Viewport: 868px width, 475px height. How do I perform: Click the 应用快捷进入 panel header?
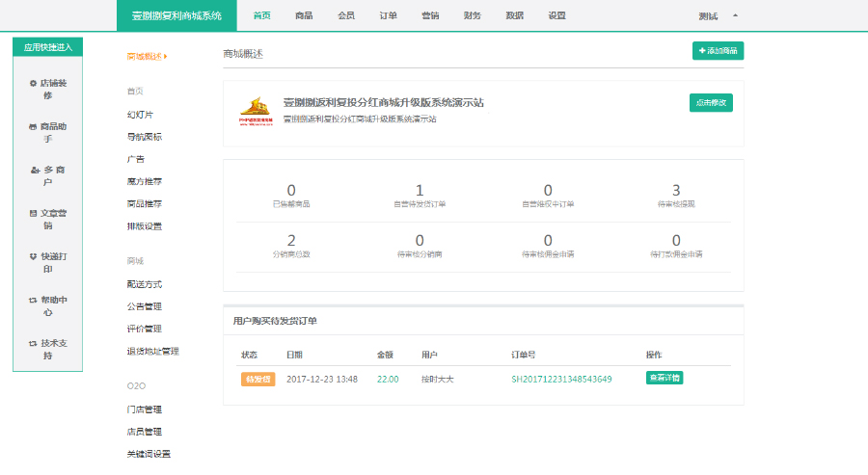pyautogui.click(x=47, y=47)
